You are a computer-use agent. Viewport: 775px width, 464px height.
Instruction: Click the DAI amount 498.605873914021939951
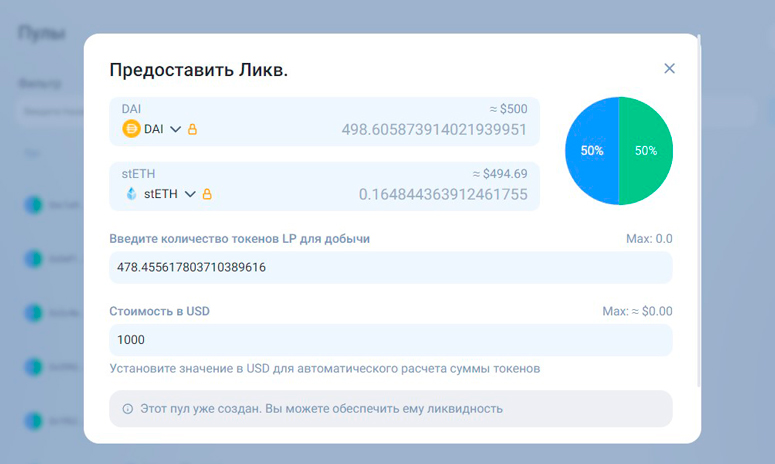(x=434, y=129)
